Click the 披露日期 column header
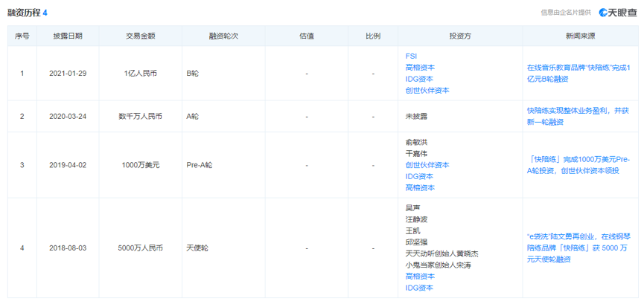This screenshot has width=644, height=307. (x=68, y=36)
